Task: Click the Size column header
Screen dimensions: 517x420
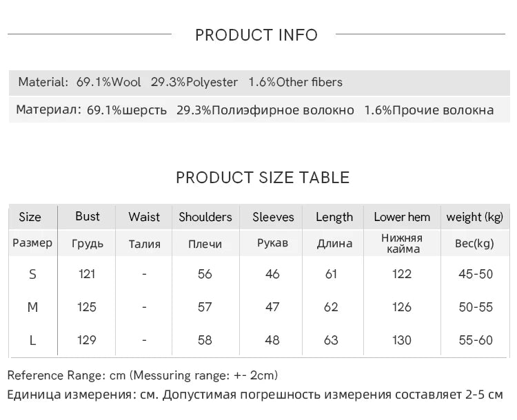Action: [x=30, y=217]
